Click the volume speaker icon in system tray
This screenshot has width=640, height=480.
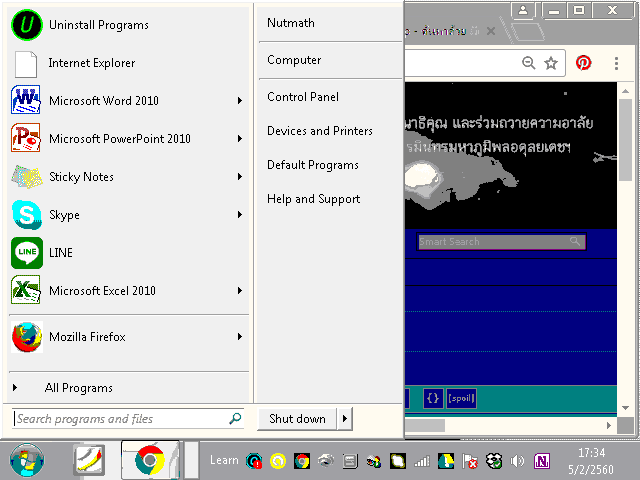(518, 461)
